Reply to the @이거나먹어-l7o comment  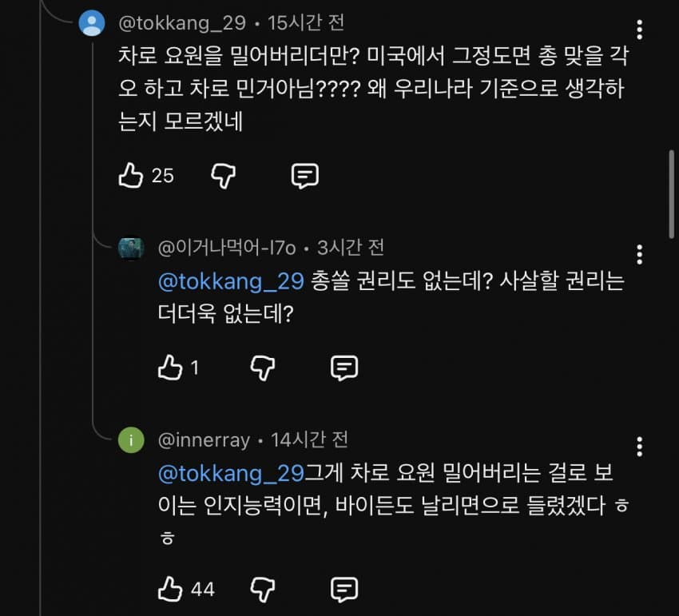pos(344,368)
